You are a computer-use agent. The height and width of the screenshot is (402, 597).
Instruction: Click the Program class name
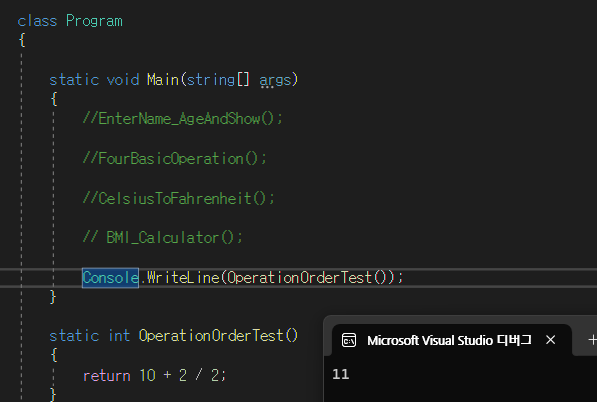tap(94, 21)
